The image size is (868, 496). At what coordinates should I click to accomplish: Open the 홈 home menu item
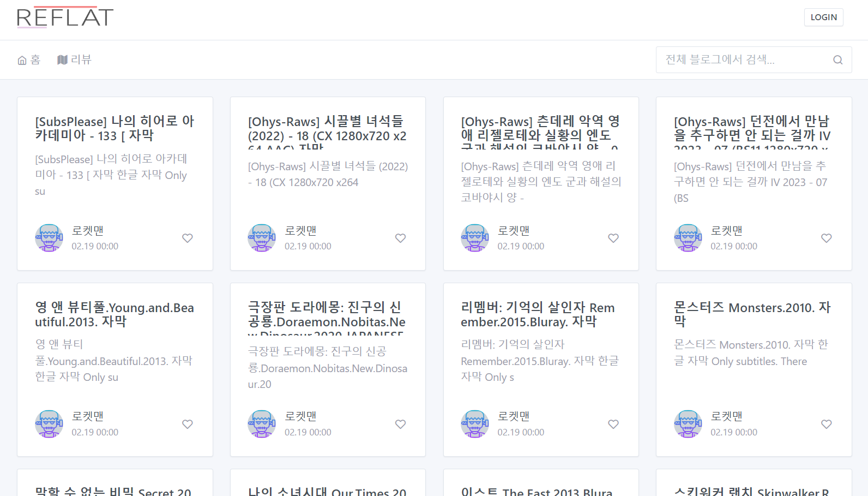29,59
